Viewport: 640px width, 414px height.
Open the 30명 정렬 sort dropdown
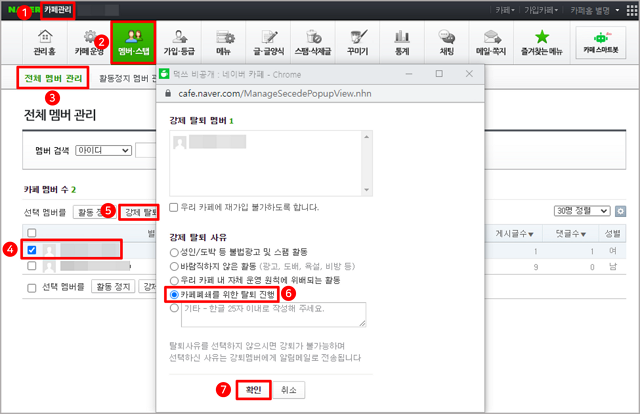581,211
